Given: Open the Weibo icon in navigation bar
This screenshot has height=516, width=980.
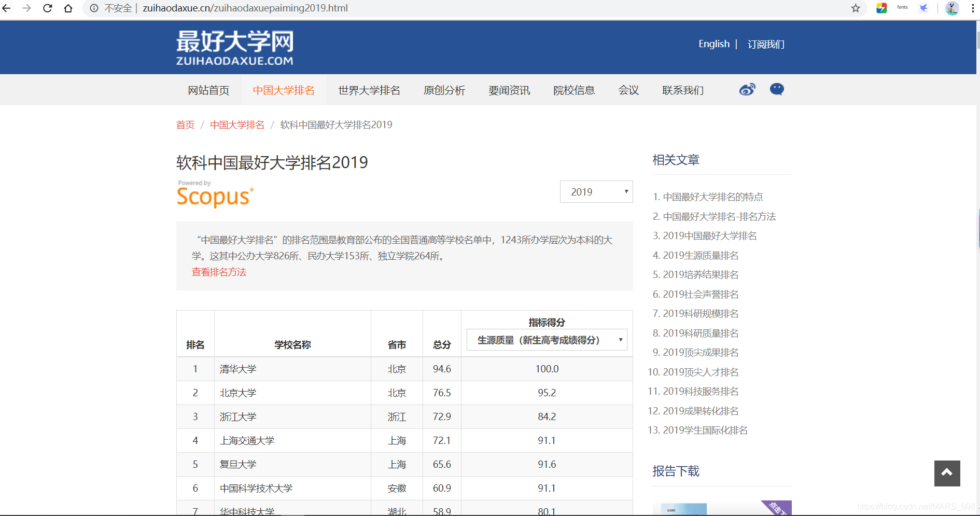Looking at the screenshot, I should point(747,90).
